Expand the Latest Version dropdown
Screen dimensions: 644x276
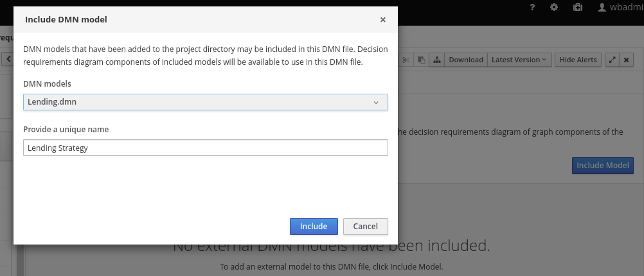(x=519, y=60)
